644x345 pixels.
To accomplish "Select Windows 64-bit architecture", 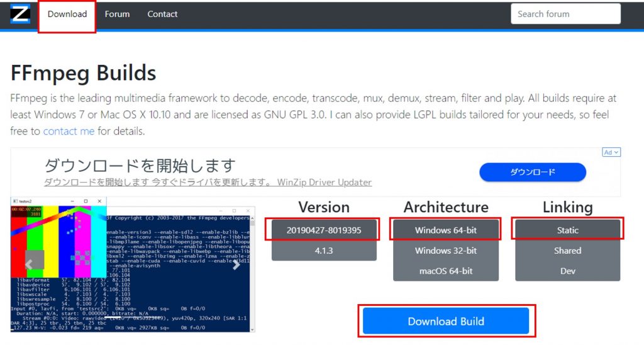I will [x=445, y=230].
